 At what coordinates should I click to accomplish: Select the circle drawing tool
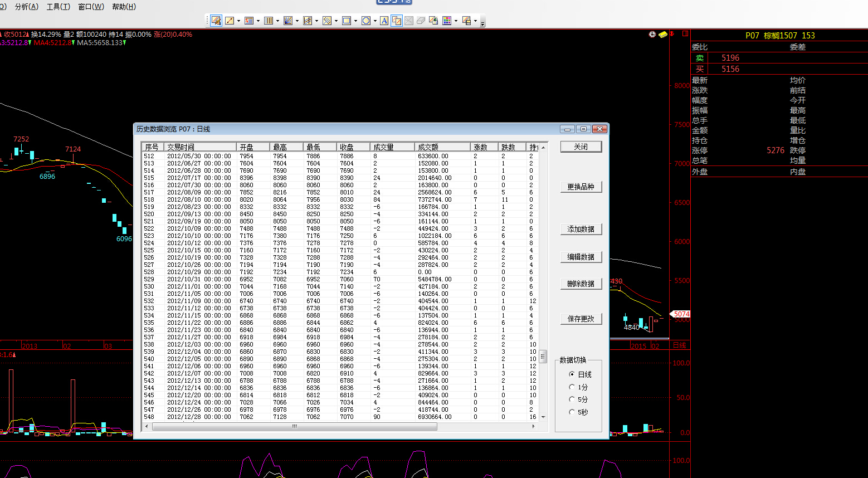pyautogui.click(x=366, y=21)
